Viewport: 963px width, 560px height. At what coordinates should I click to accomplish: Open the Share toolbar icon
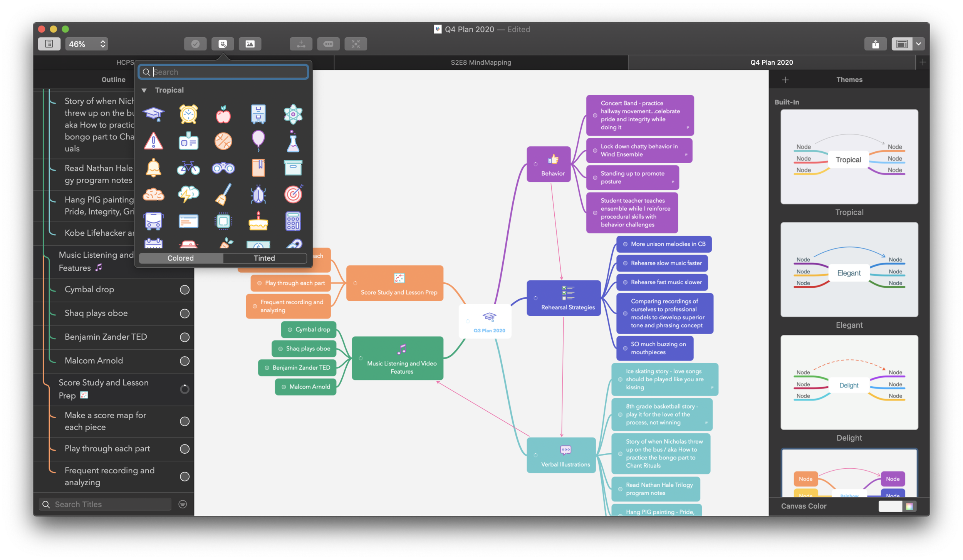tap(876, 44)
